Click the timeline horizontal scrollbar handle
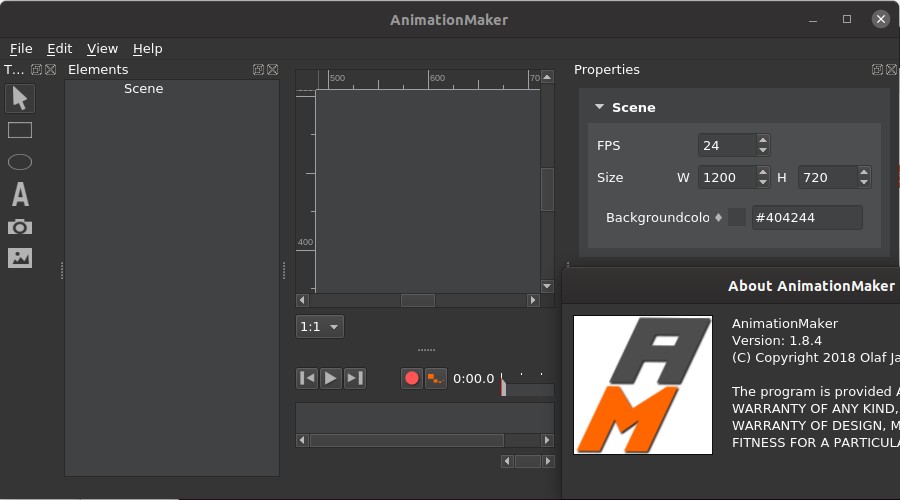The image size is (900, 500). tap(407, 440)
